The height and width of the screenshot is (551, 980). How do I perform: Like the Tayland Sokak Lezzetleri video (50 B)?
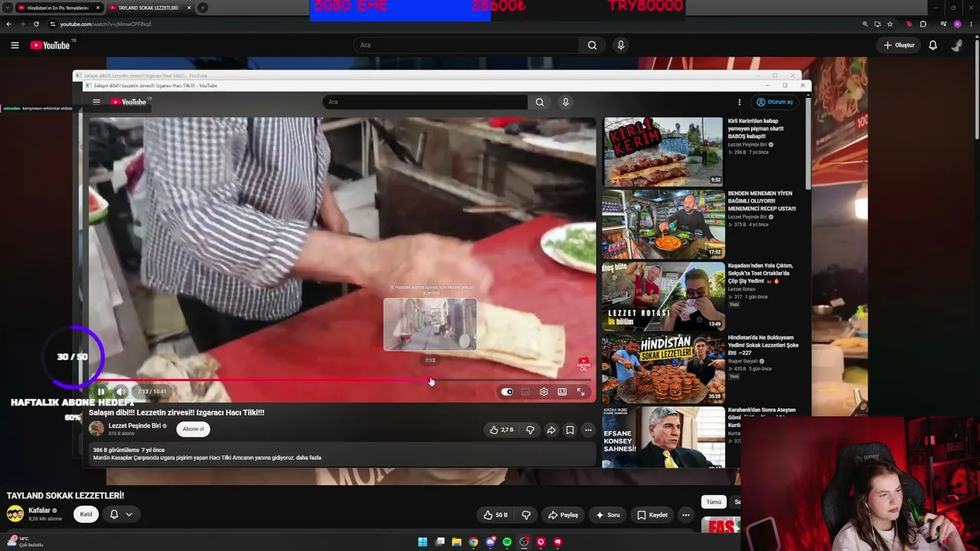coord(495,515)
